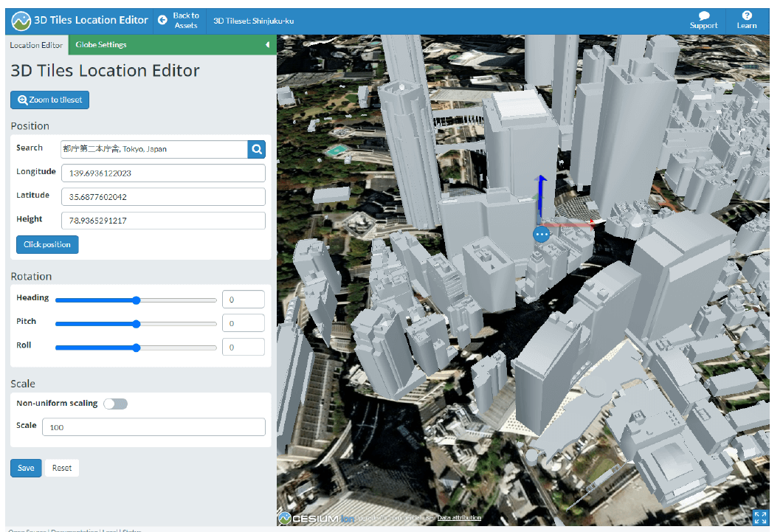Click the Heading slider handle
Image resolution: width=783 pixels, height=532 pixels.
coord(137,300)
